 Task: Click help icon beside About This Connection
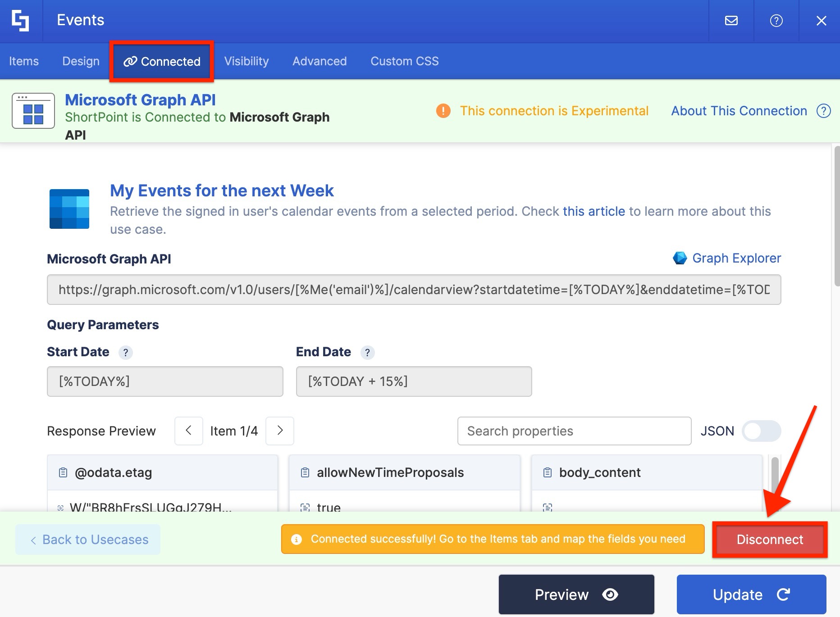point(824,111)
